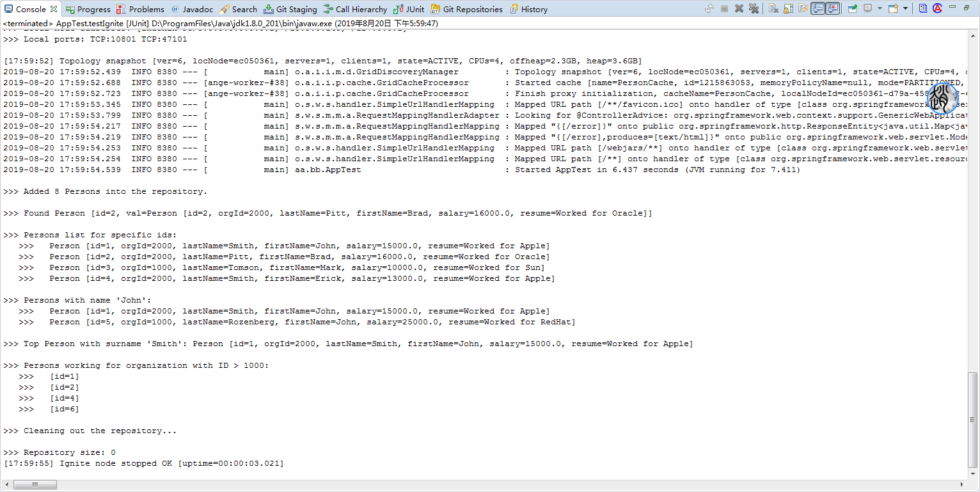Open the Javadoc tab
The width and height of the screenshot is (980, 492).
click(192, 9)
